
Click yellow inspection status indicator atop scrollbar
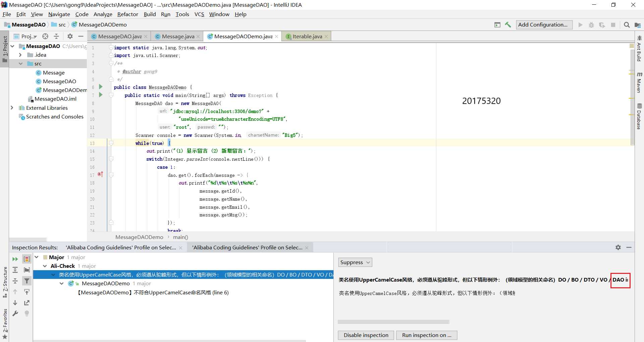coord(632,46)
